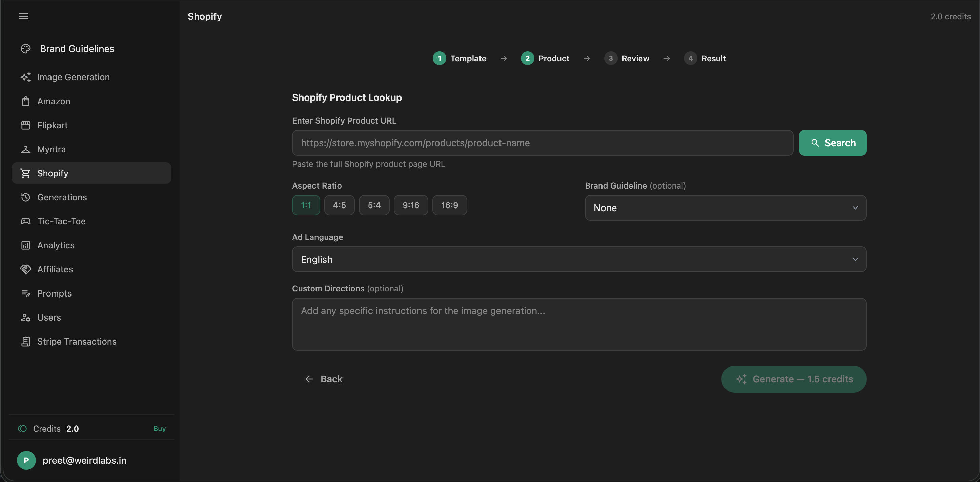Open the Brand Guideline dropdown
Image resolution: width=980 pixels, height=482 pixels.
(x=725, y=208)
